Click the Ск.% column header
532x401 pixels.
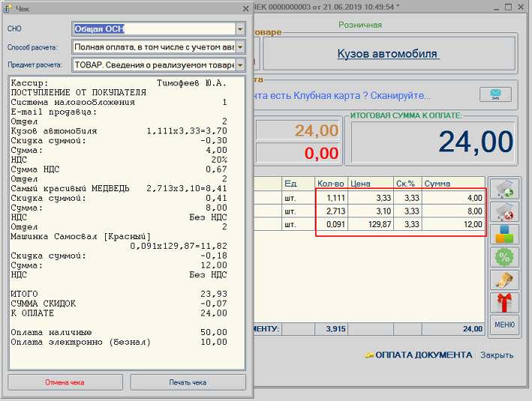point(407,184)
